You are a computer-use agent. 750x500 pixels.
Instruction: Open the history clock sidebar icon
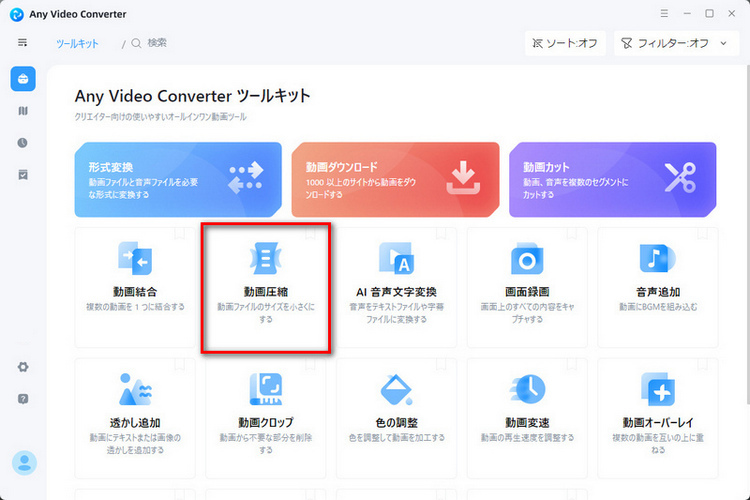tap(22, 143)
